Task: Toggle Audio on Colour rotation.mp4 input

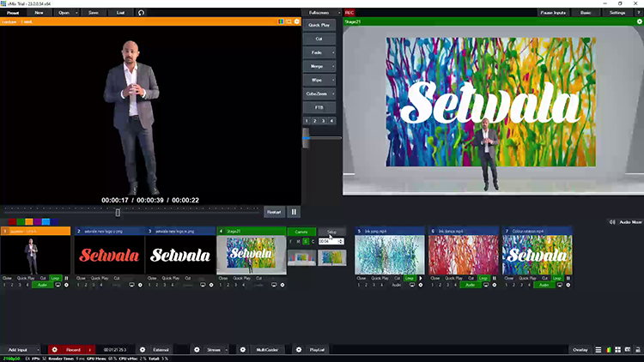Action: [543, 285]
